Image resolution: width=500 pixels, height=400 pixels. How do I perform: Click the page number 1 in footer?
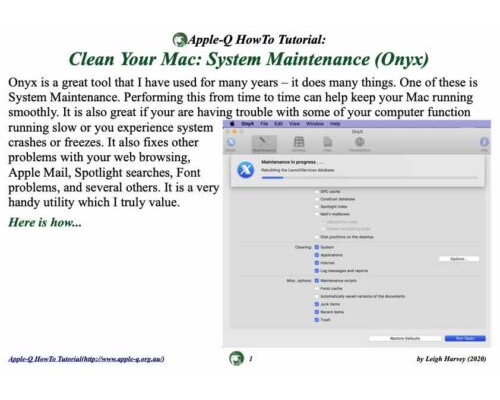[x=251, y=359]
